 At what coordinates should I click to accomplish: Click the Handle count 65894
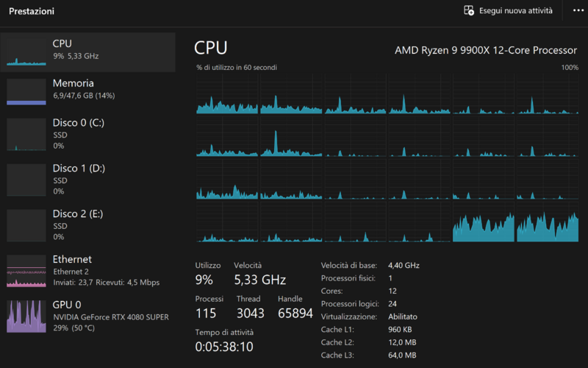(295, 313)
